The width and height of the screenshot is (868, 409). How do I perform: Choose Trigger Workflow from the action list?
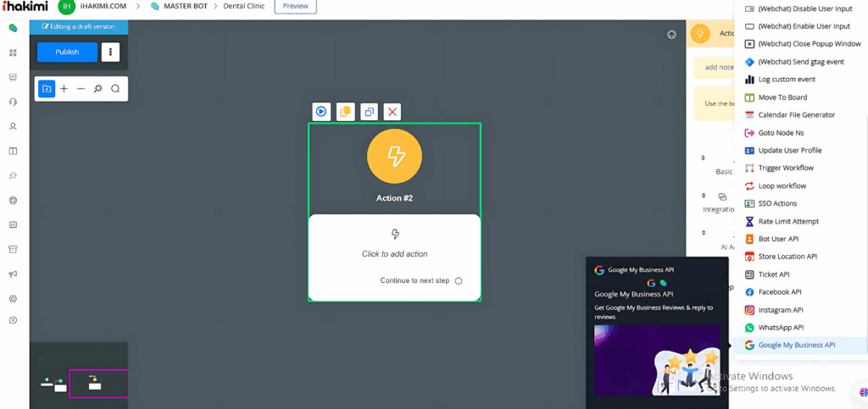click(x=785, y=168)
